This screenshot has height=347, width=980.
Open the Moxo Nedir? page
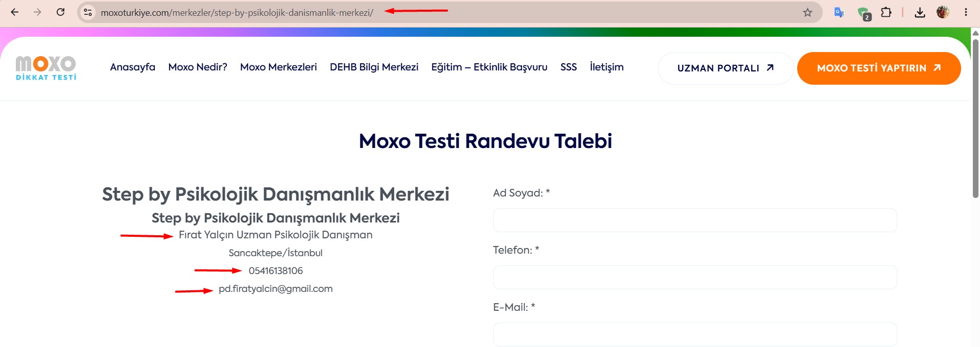pos(198,67)
